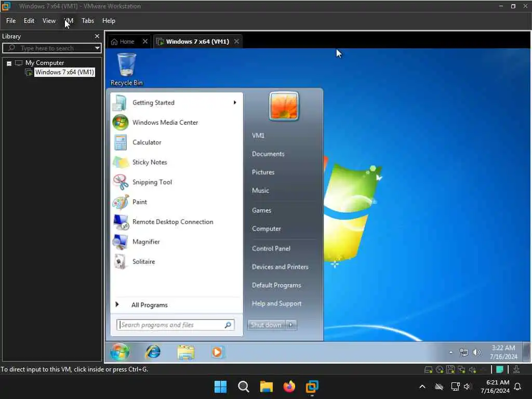This screenshot has height=399, width=532.
Task: Open the Library search dropdown arrow
Action: (x=97, y=48)
